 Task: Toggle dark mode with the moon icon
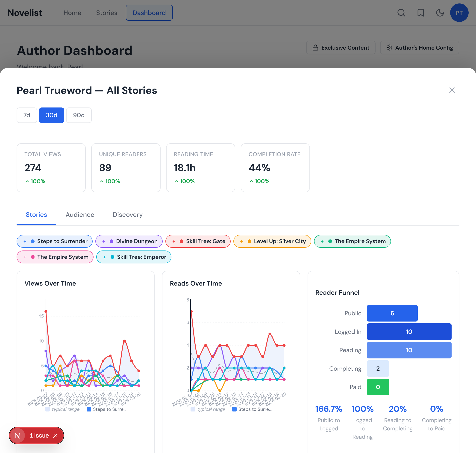(440, 13)
